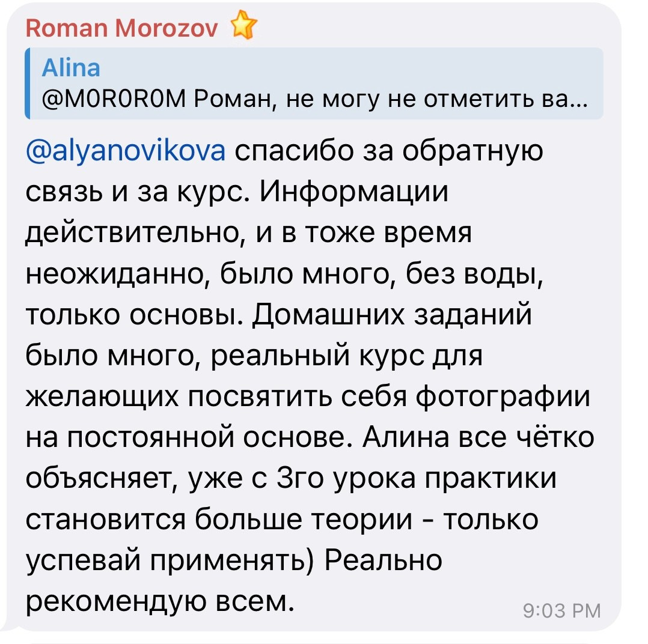
Task: Tap the quoted reply block to jump to it
Action: click(313, 84)
